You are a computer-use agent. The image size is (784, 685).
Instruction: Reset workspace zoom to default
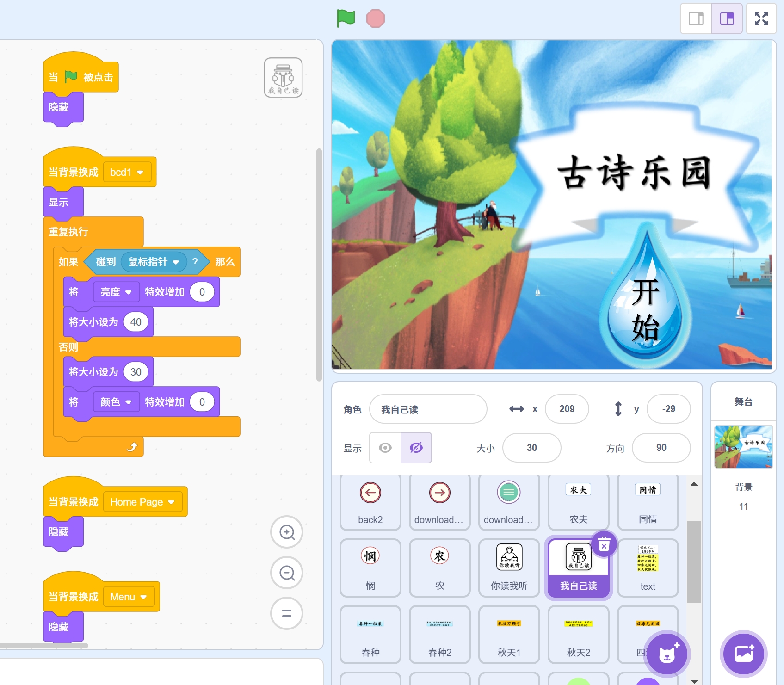click(287, 613)
